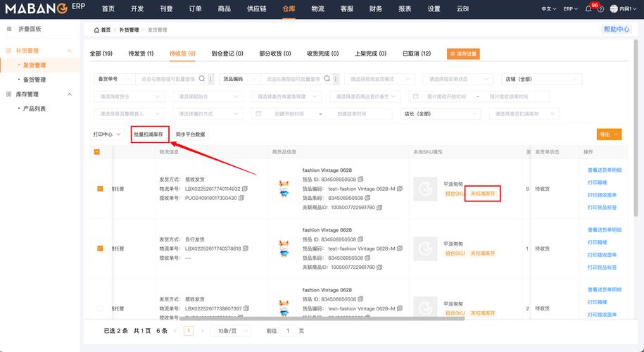Viewport: 644px width, 352px height.
Task: Check third row with LBX02252617738807397
Action: [x=100, y=308]
